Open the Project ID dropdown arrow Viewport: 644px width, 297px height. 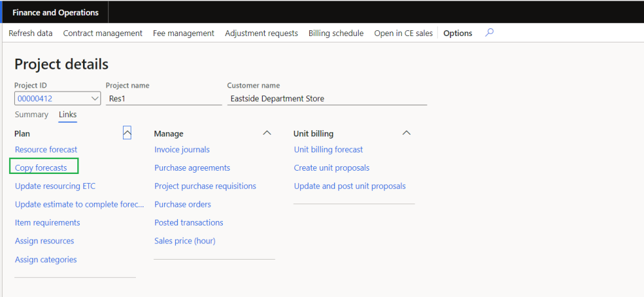(x=95, y=99)
